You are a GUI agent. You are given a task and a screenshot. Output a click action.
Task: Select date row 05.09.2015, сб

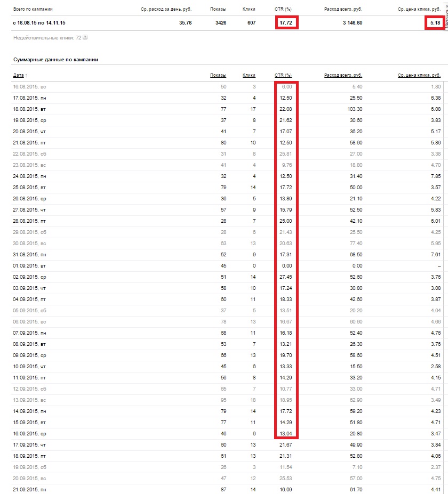(x=227, y=310)
